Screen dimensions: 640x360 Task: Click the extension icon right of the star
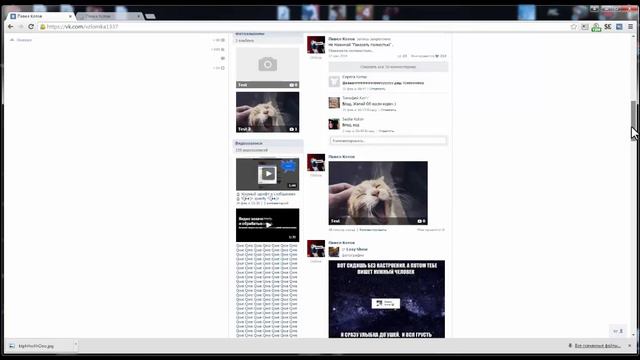[585, 27]
